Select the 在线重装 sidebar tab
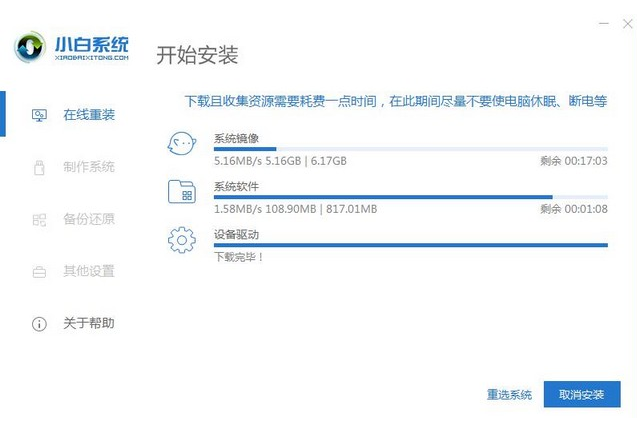The height and width of the screenshot is (422, 637). (x=88, y=115)
